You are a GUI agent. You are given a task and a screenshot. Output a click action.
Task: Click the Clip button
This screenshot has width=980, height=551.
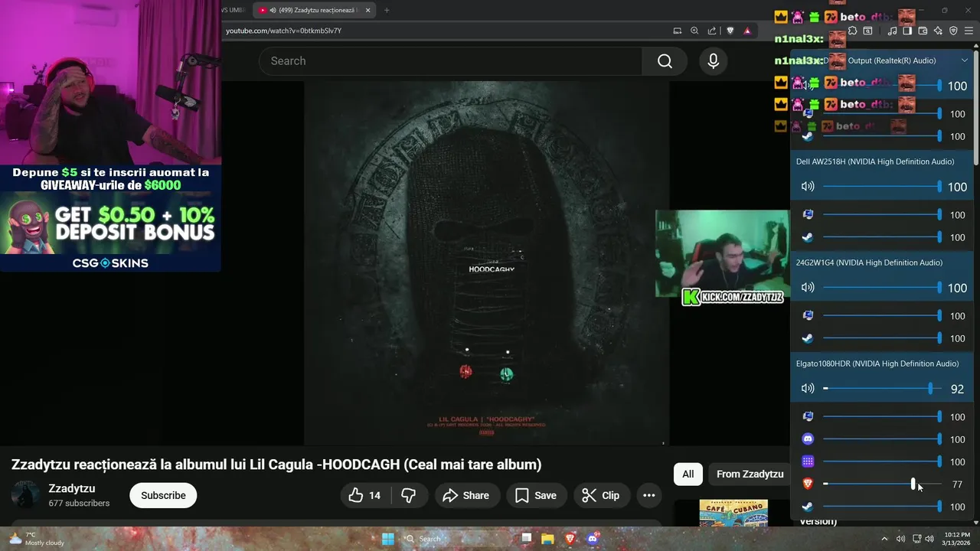tap(601, 495)
